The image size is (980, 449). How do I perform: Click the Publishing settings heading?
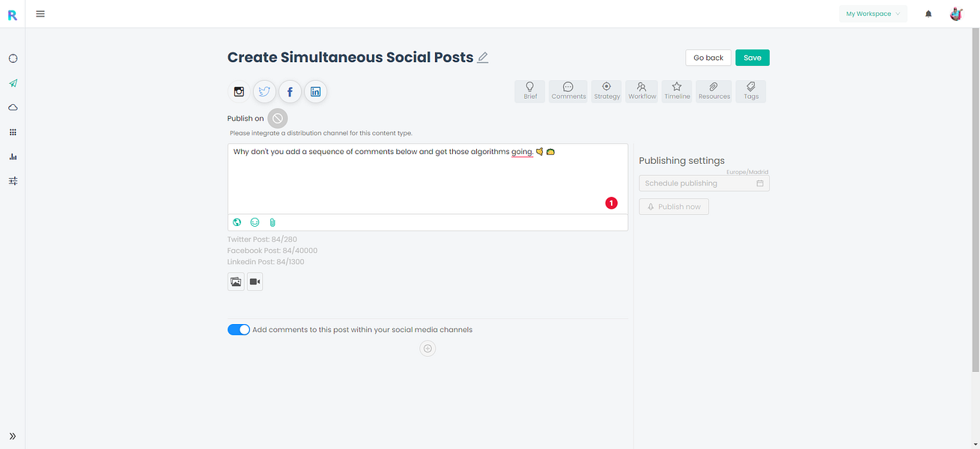point(682,160)
